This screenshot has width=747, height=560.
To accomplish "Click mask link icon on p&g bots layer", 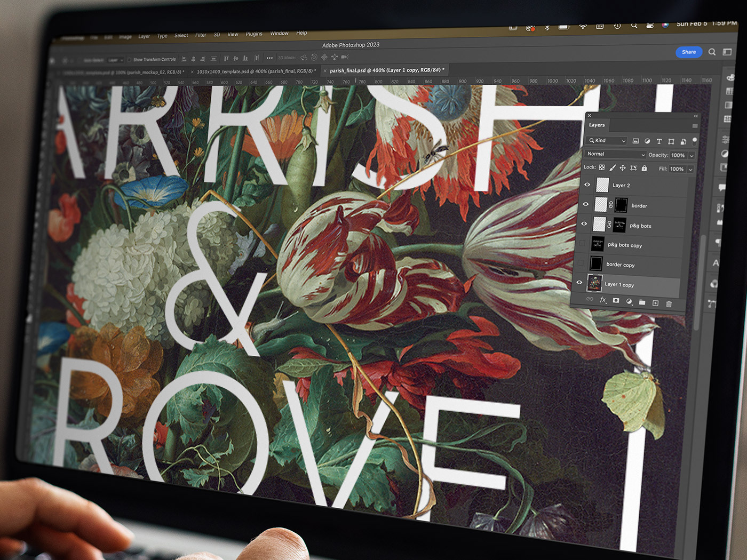I will point(609,225).
